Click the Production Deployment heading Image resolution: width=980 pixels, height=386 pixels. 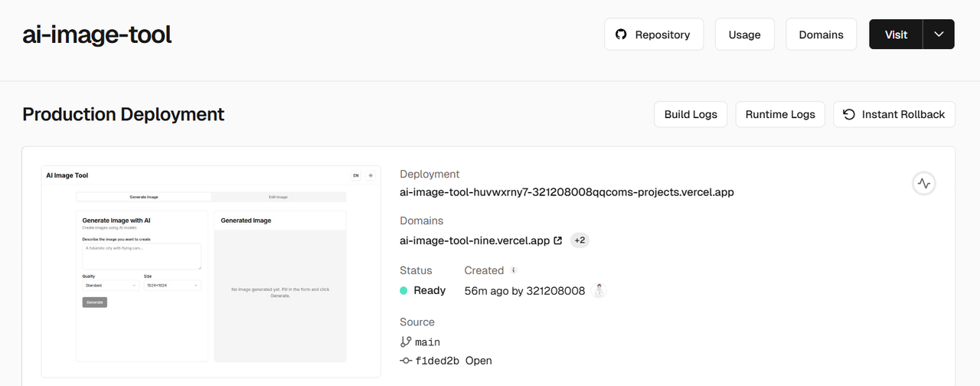pyautogui.click(x=123, y=114)
